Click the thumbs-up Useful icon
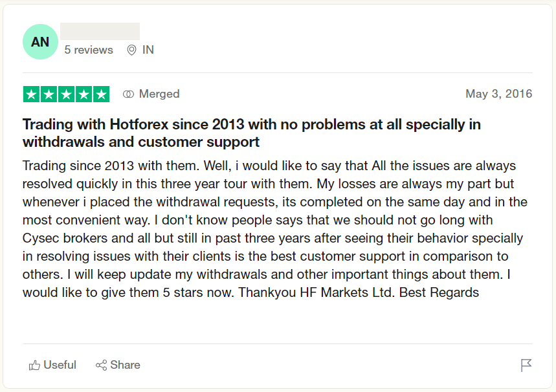Screen dimensions: 556x392 pos(34,365)
